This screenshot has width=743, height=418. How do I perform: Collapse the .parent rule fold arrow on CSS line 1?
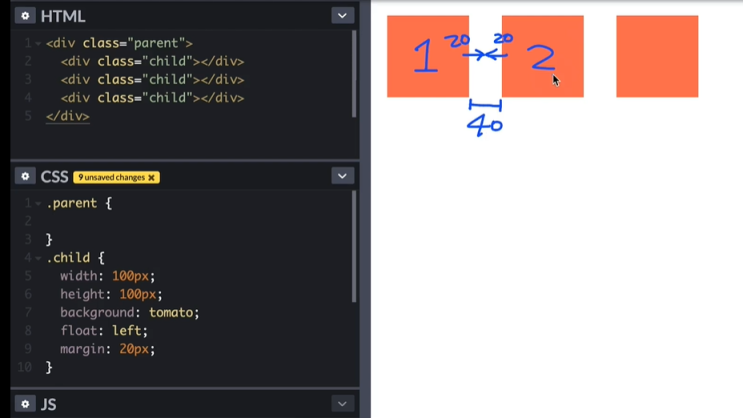(38, 204)
